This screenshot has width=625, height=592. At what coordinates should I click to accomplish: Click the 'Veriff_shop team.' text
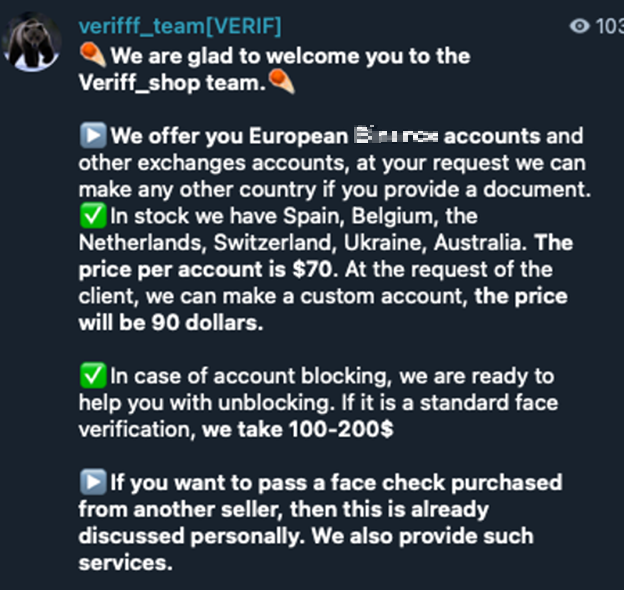(172, 83)
